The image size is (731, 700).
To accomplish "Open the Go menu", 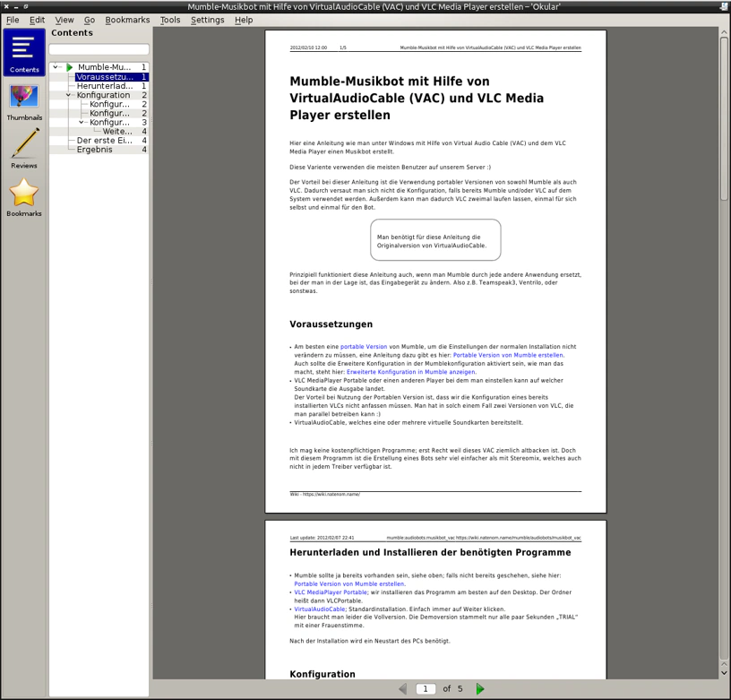I will coord(90,20).
